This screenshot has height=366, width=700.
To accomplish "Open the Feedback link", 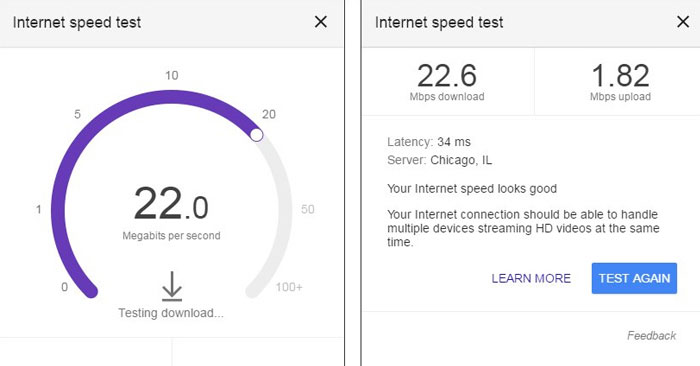I will tap(651, 336).
